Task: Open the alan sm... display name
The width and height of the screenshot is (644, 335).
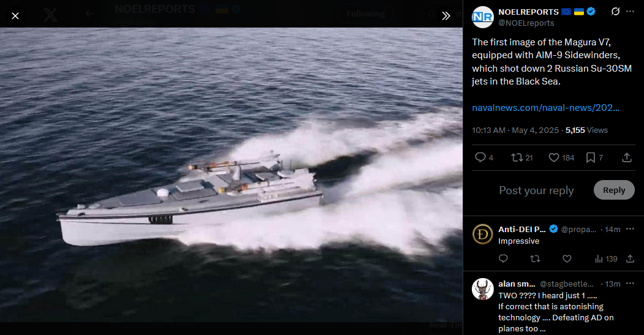Action: point(517,284)
